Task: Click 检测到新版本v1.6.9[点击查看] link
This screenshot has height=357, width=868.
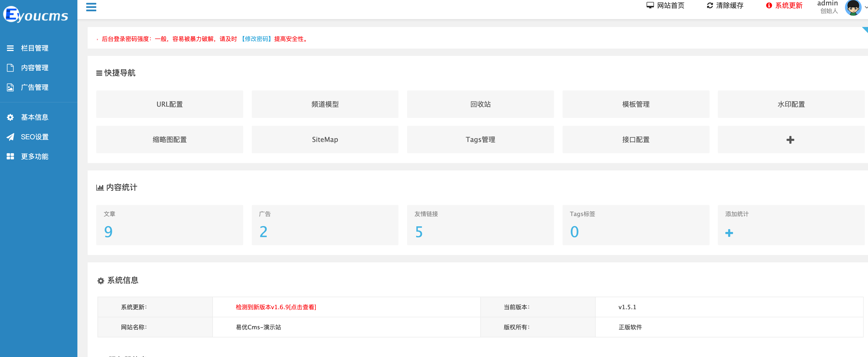Action: pyautogui.click(x=276, y=307)
